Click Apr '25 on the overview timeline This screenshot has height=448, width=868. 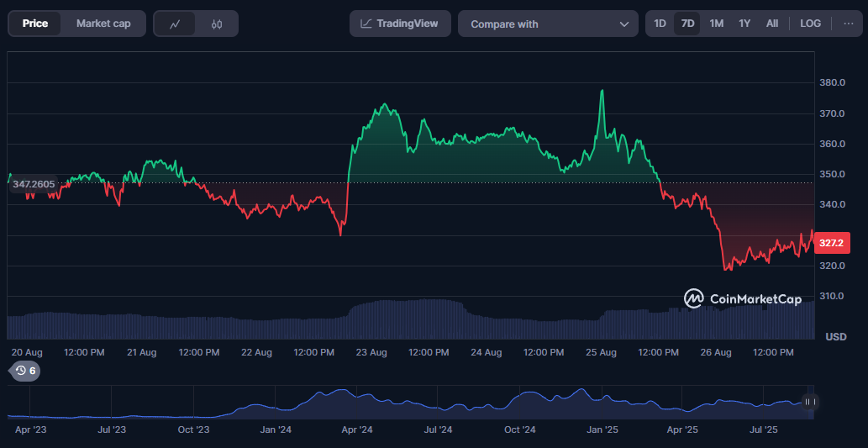[x=682, y=430]
